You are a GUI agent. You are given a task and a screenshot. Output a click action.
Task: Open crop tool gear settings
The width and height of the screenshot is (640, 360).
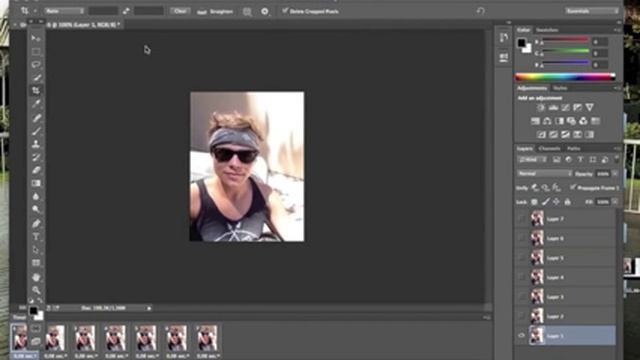(x=264, y=11)
